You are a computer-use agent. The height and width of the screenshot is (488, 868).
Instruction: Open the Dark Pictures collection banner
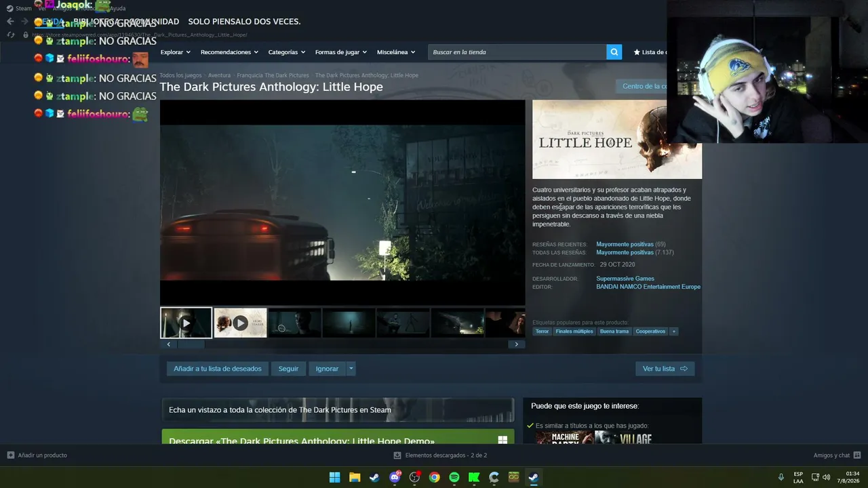coord(338,410)
